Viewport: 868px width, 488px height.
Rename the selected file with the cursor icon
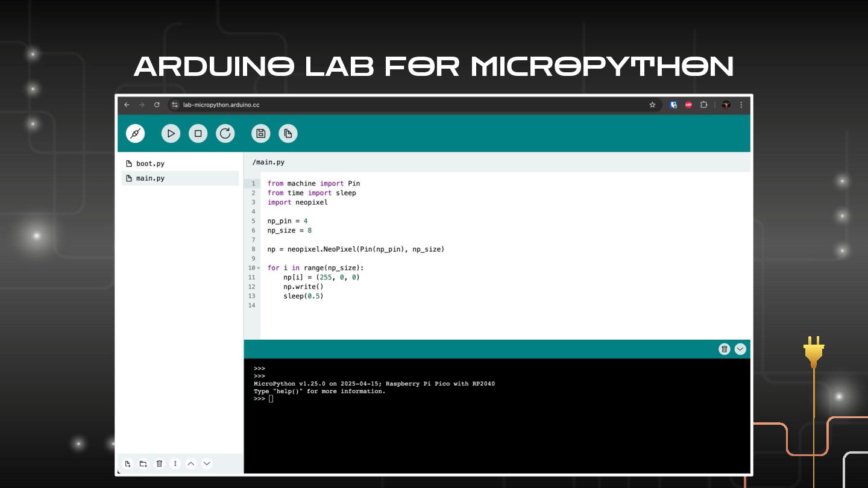pyautogui.click(x=175, y=464)
